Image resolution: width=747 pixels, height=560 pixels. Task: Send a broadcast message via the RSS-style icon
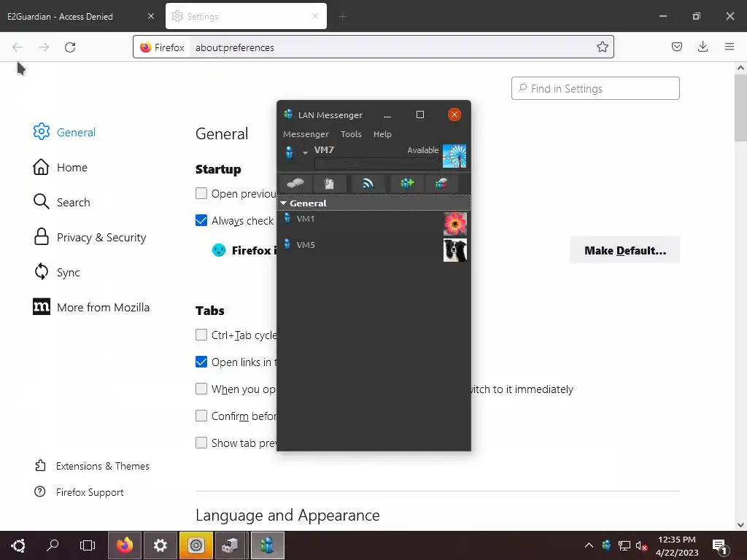[368, 183]
